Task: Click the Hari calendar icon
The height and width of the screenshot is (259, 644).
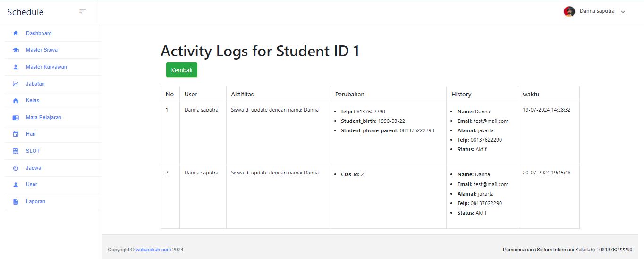Action: pos(16,134)
